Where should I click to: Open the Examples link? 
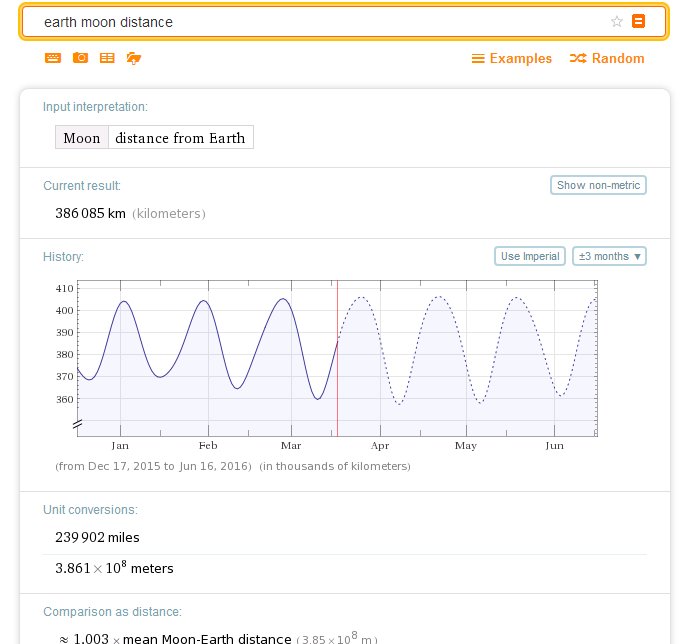pos(512,59)
